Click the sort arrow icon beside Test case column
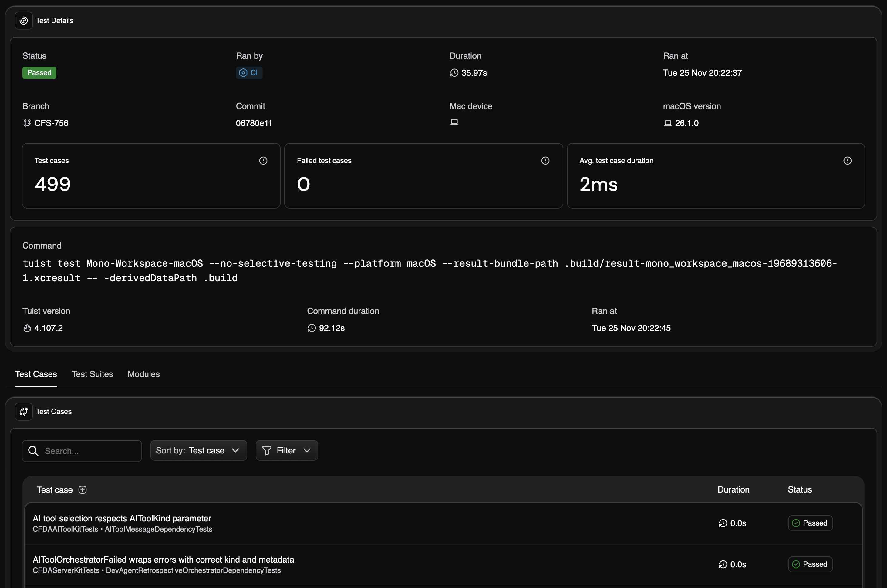 coord(83,490)
